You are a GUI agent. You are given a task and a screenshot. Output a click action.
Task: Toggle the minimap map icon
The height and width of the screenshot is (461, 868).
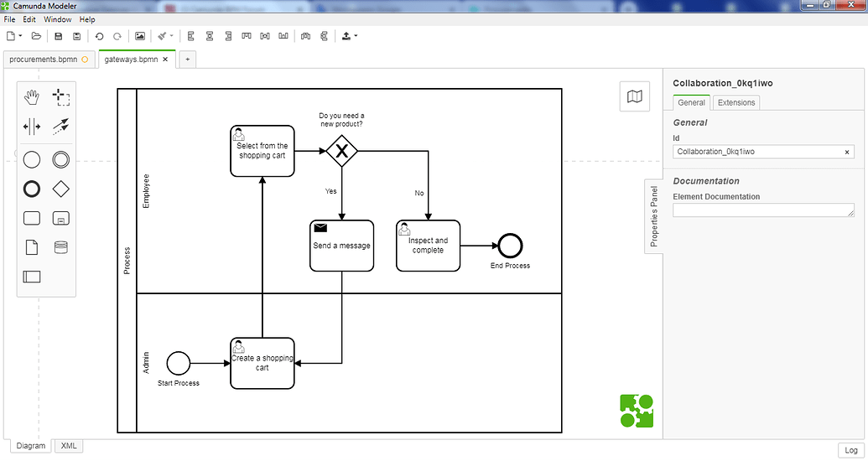point(635,96)
